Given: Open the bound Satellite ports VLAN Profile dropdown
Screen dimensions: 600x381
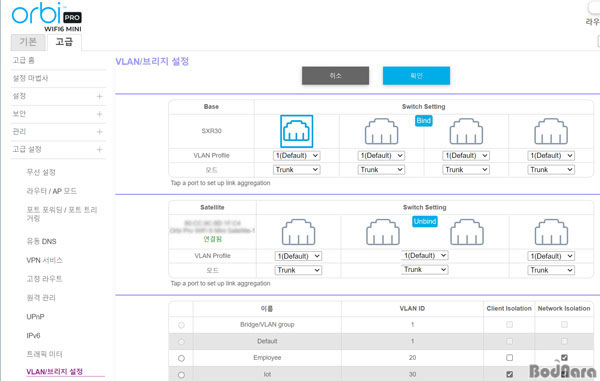Looking at the screenshot, I should pyautogui.click(x=424, y=255).
